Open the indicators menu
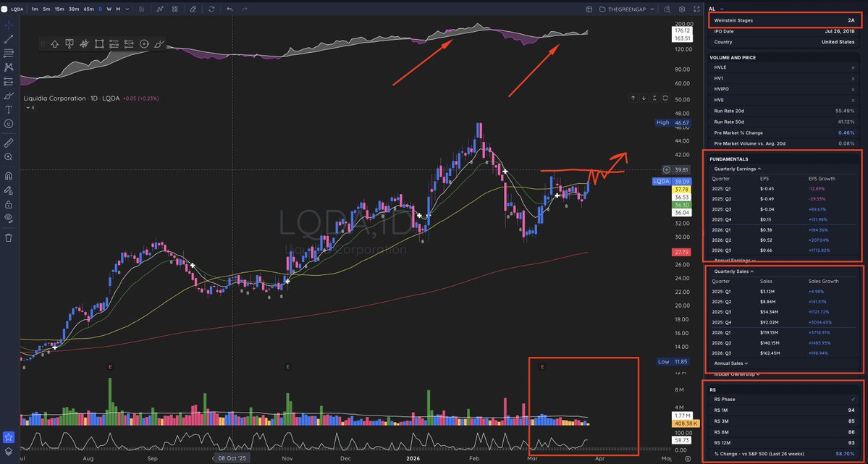The image size is (868, 464). tap(161, 9)
